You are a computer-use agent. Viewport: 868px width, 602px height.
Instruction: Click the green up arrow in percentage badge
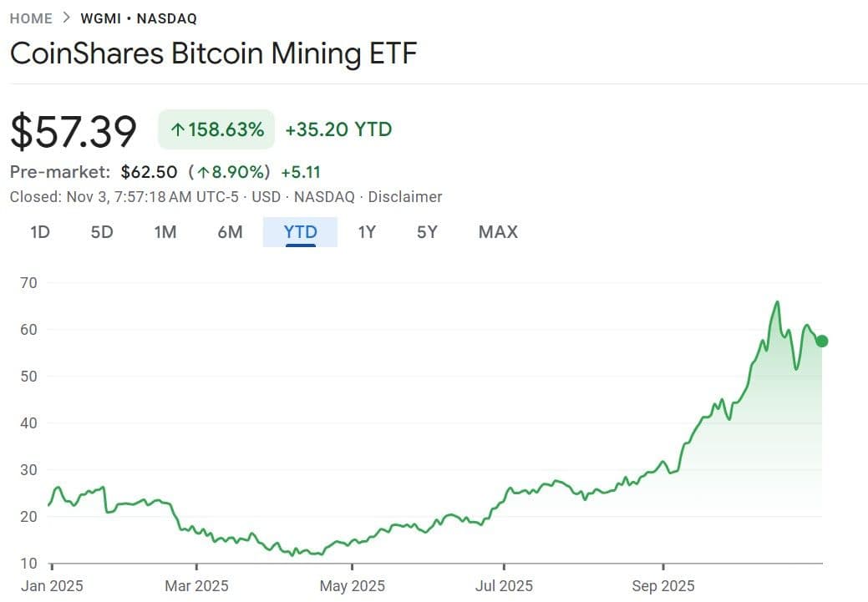[x=177, y=130]
